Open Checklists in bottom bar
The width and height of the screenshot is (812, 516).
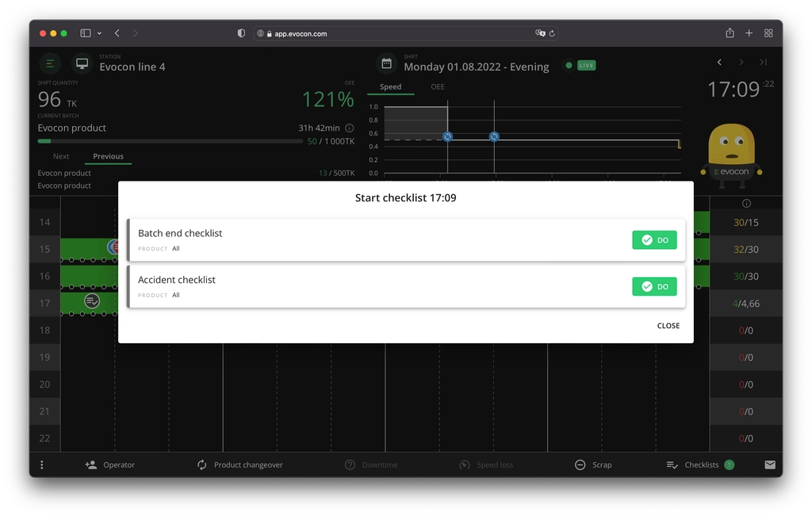[693, 464]
